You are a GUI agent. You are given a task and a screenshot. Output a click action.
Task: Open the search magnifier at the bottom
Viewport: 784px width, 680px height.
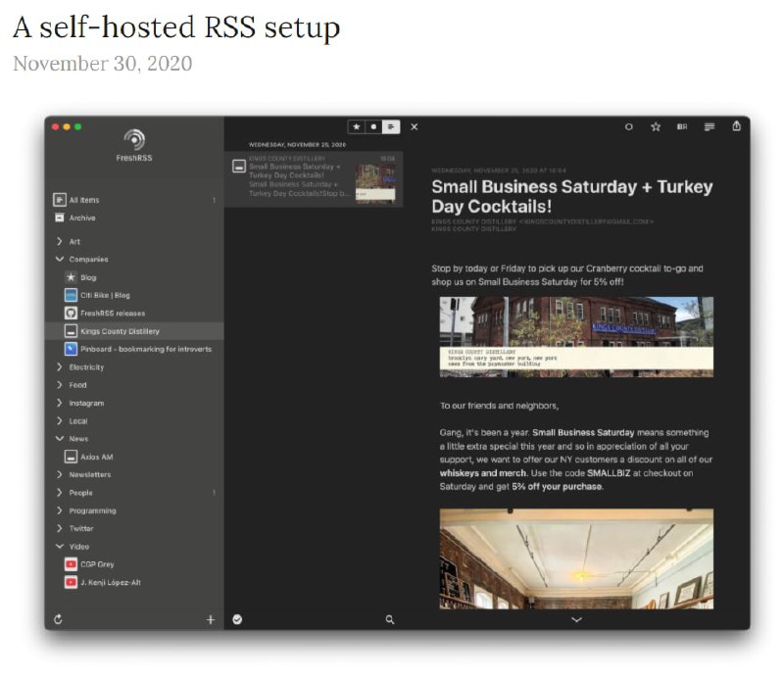(390, 619)
